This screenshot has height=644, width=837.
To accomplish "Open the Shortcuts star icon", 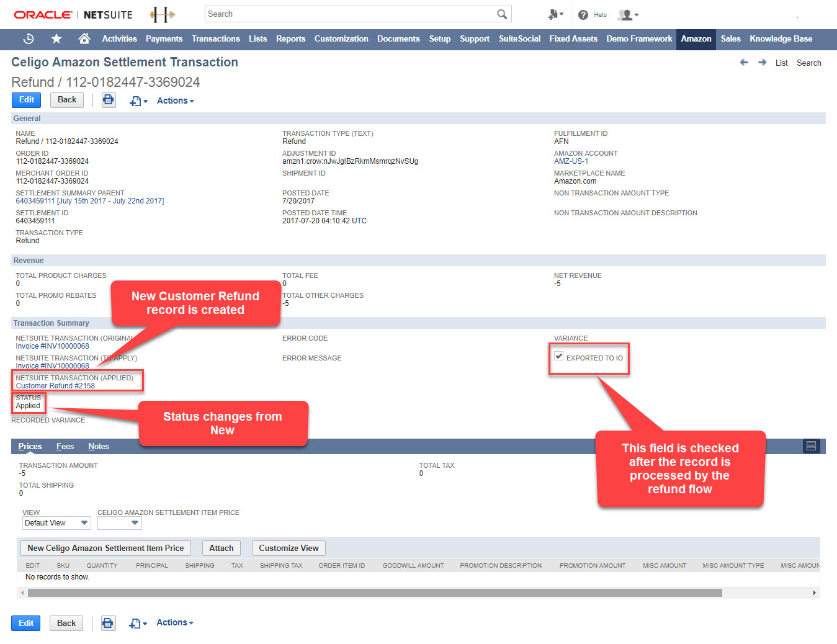I will point(56,39).
